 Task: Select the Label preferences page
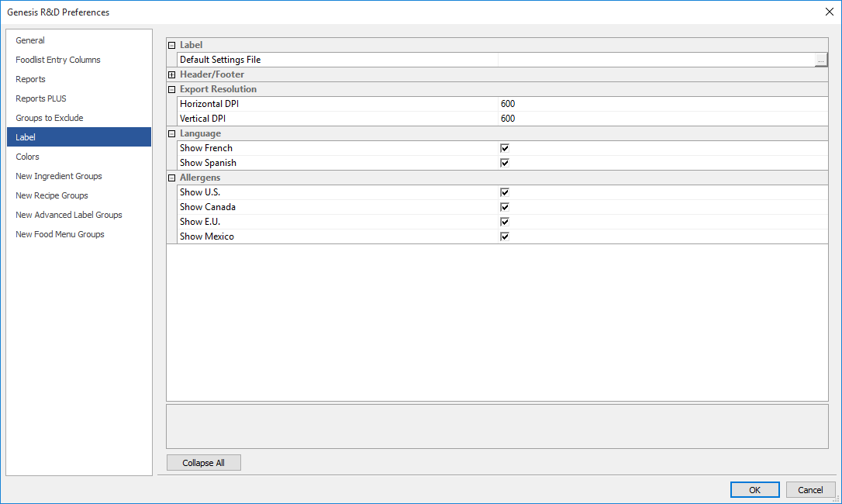coord(79,137)
